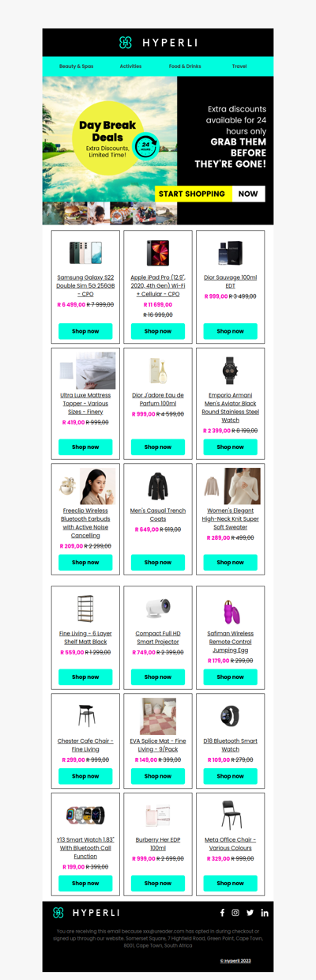Go to the Travel menu item
Viewport: 316px width, 980px height.
click(239, 66)
